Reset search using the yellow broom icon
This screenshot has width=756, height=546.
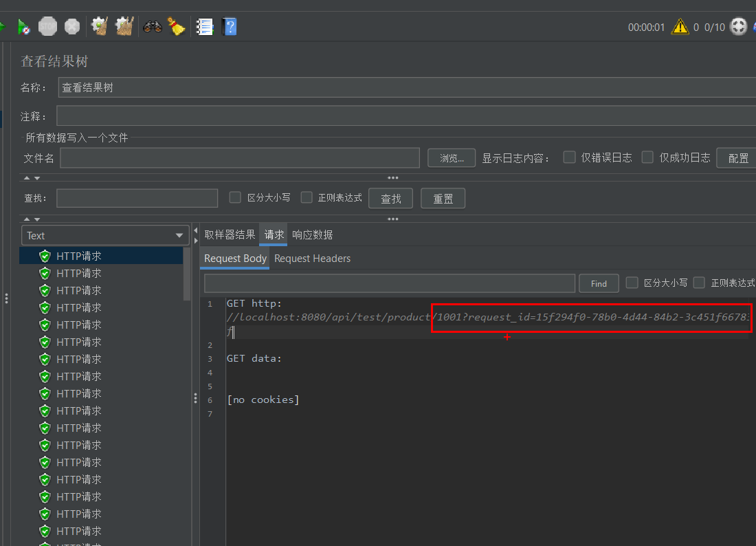point(177,27)
